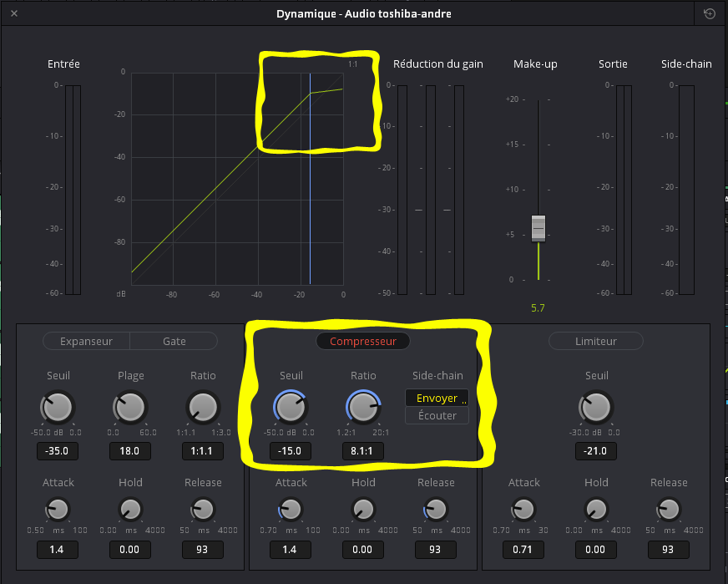Click the Expanseur Plage knob
Screen dimensions: 728x584
pos(130,407)
